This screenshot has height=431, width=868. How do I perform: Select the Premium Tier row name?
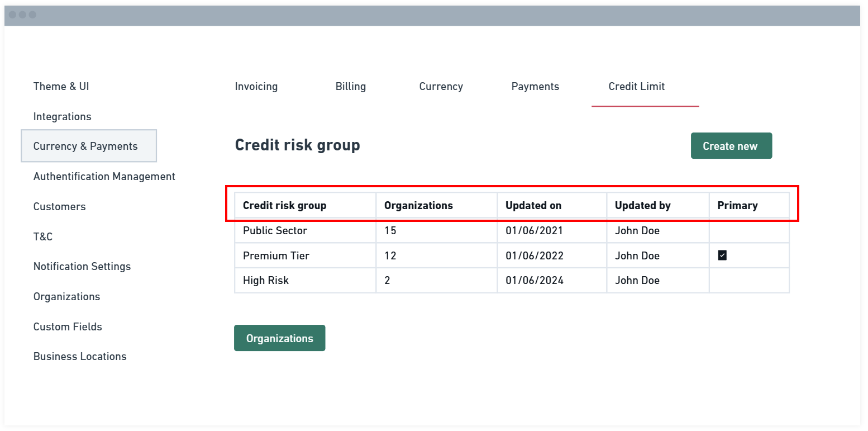276,256
